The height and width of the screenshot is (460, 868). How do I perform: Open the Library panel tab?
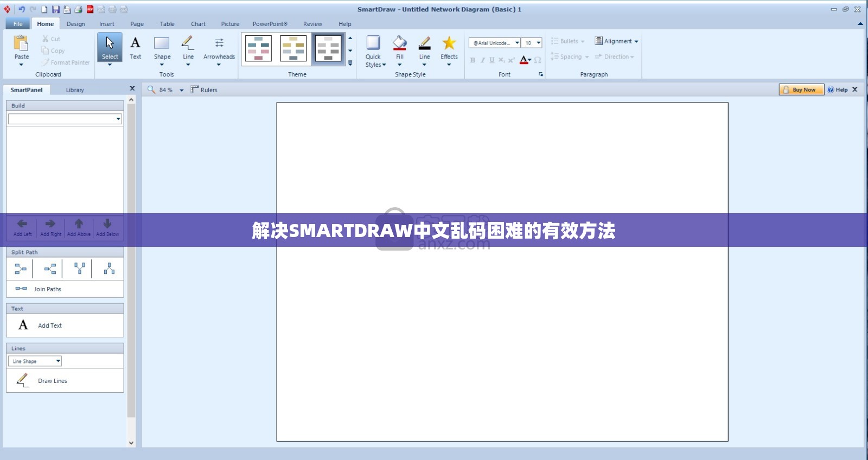point(75,90)
